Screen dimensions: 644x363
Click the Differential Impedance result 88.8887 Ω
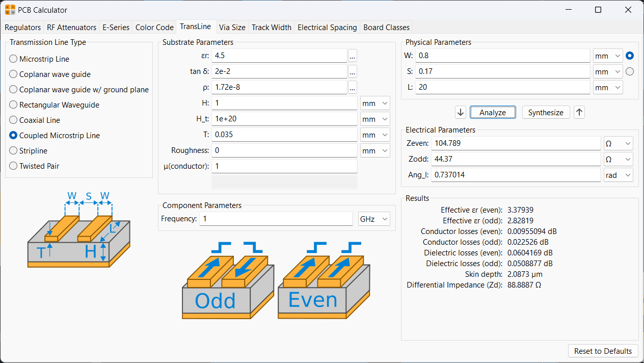point(524,285)
